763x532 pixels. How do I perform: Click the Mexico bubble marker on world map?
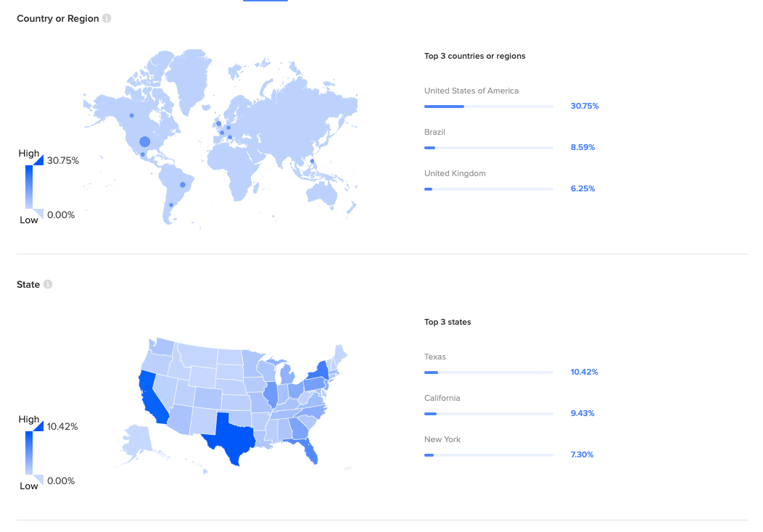(x=143, y=154)
